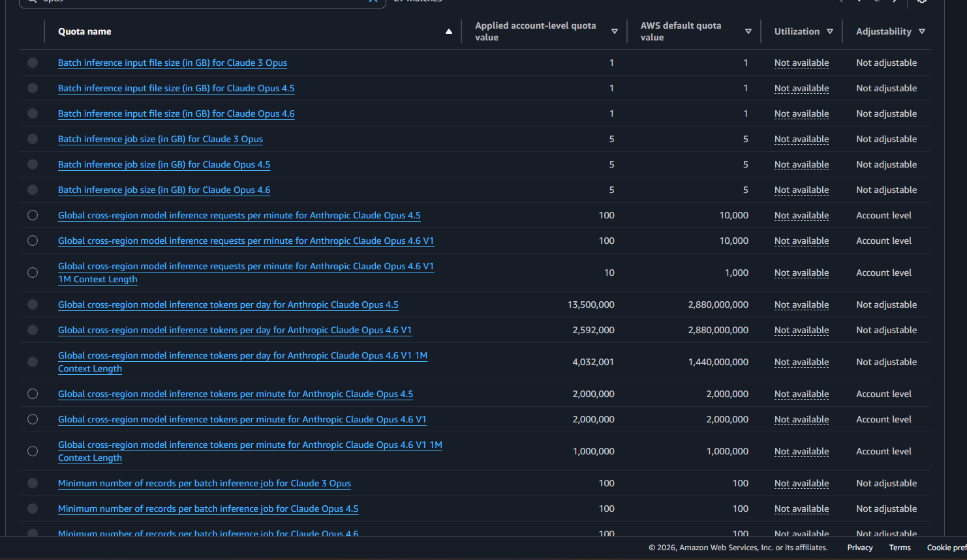Open Global tokens per day for Opus 4.6 V1
Viewport: 967px width, 560px height.
235,330
